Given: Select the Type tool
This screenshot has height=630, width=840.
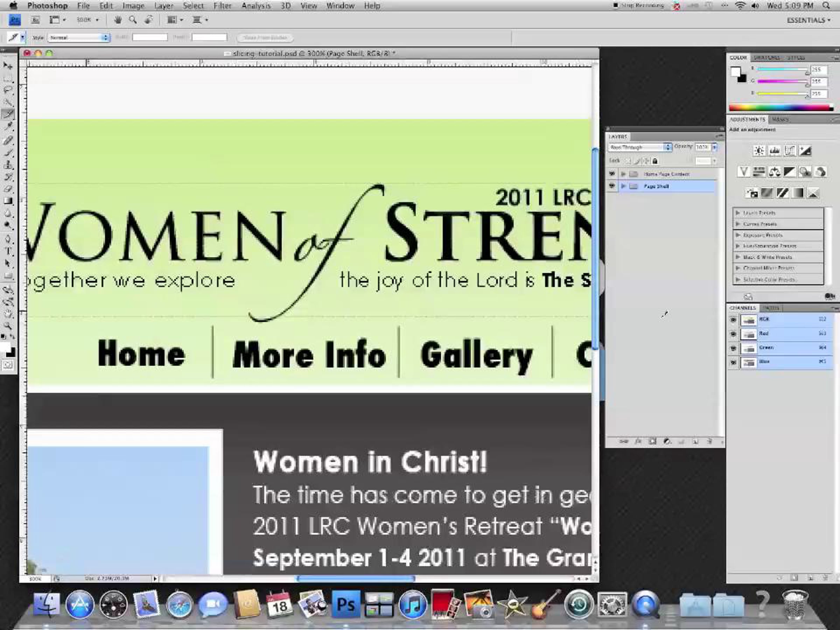Looking at the screenshot, I should click(8, 251).
